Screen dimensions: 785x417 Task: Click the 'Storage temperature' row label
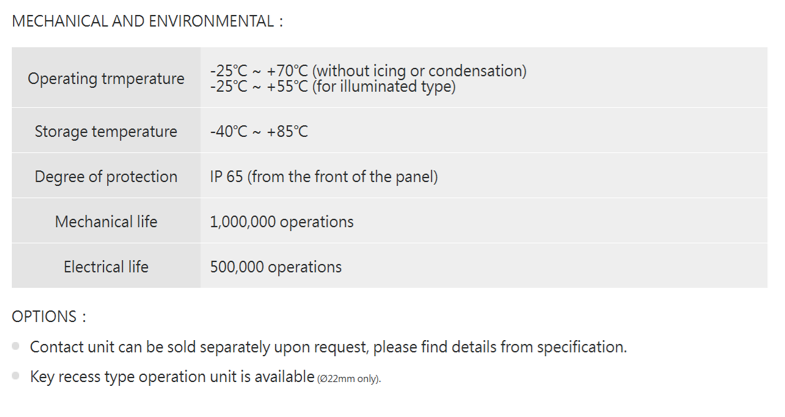[106, 132]
